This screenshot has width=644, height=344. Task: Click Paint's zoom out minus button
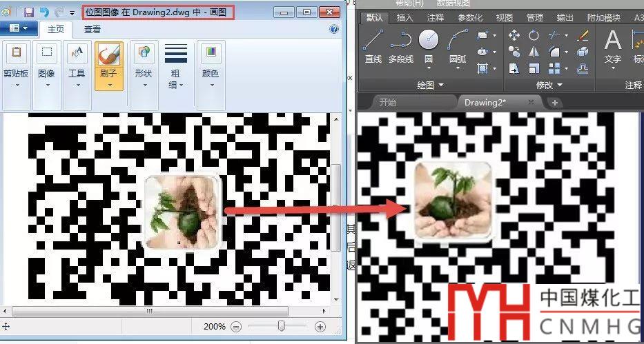236,327
